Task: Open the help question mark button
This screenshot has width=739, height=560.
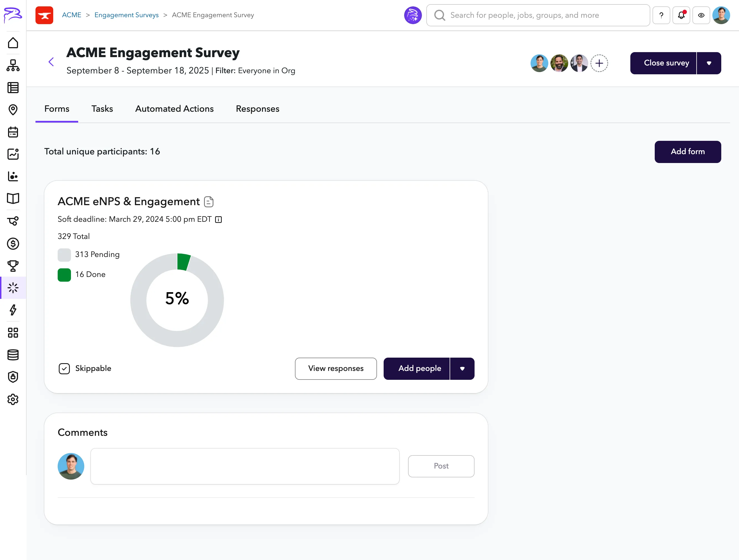Action: click(x=661, y=15)
